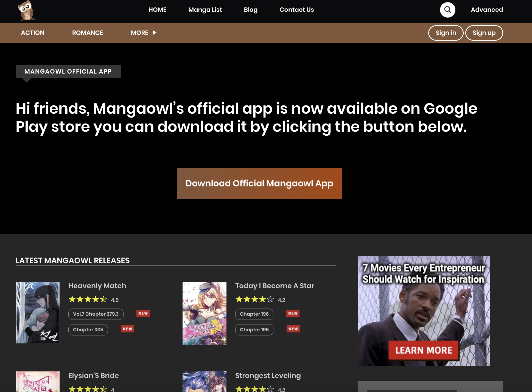Open the Advanced search options
This screenshot has height=392, width=532.
487,10
